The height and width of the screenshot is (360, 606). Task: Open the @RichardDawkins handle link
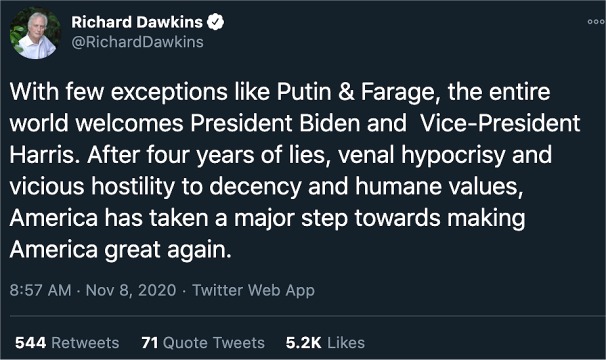[137, 42]
